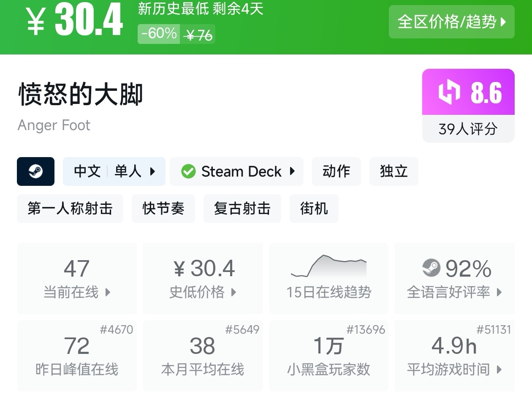Choose the 复古射击 tag
This screenshot has width=532, height=397.
[242, 209]
